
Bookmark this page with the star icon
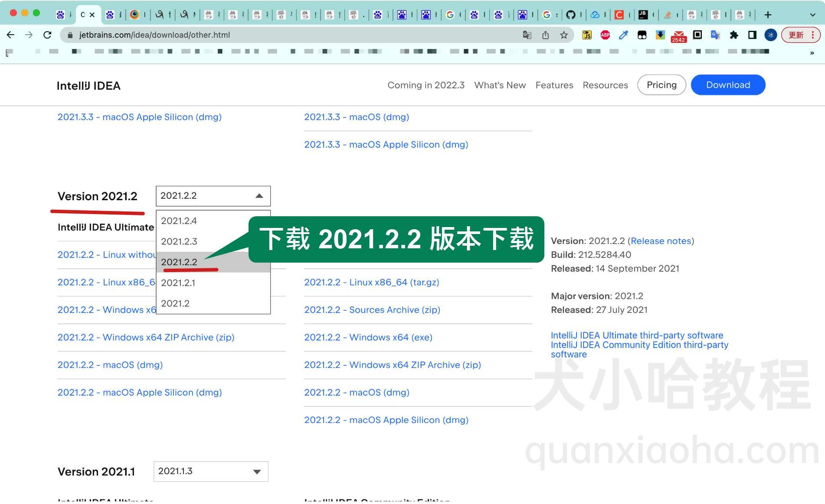click(564, 35)
